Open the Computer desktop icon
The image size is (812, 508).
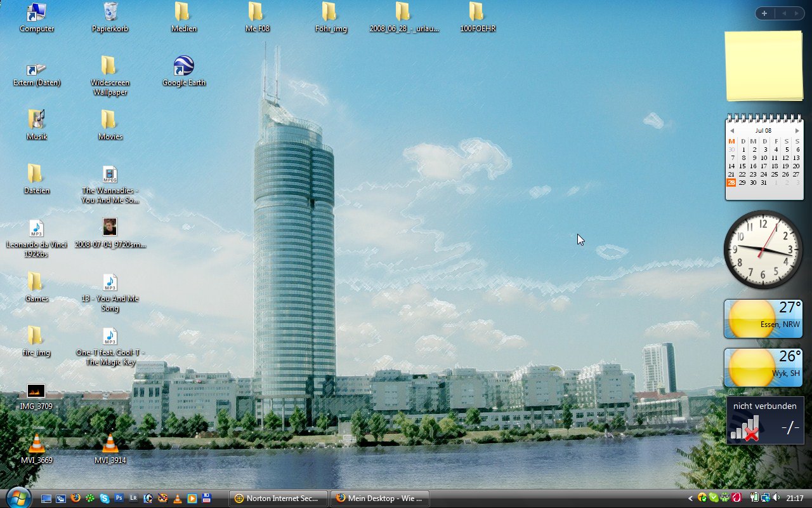[x=37, y=12]
